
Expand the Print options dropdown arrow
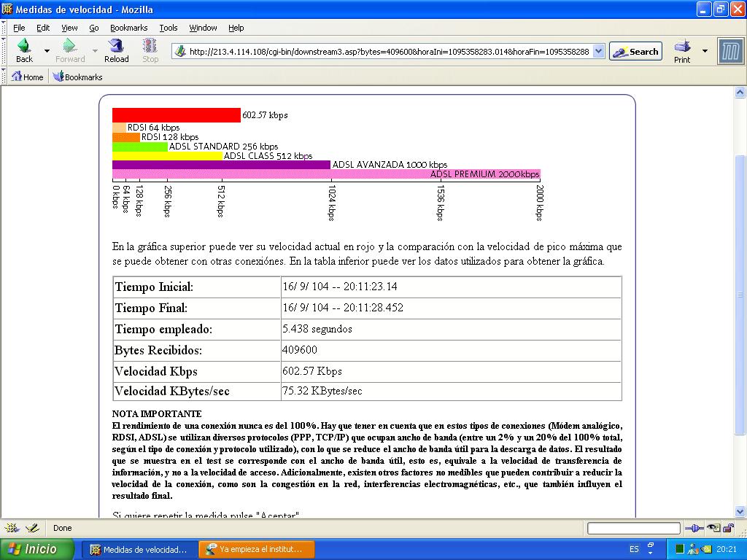pos(705,51)
